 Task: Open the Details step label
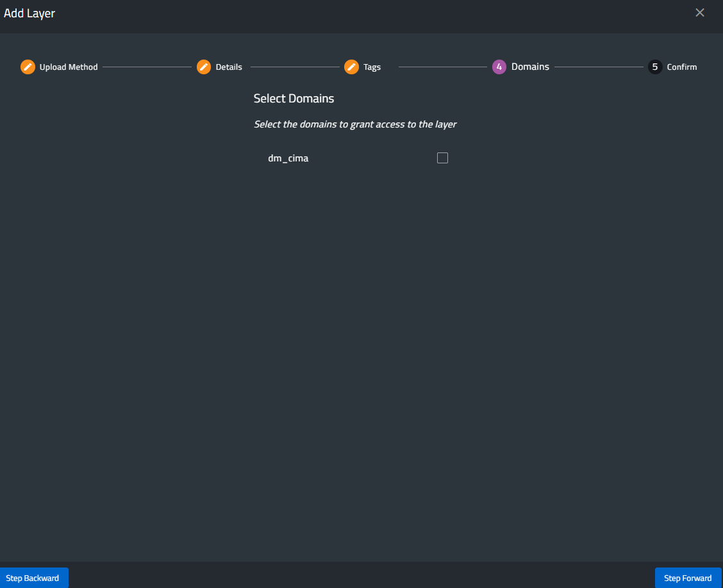229,67
